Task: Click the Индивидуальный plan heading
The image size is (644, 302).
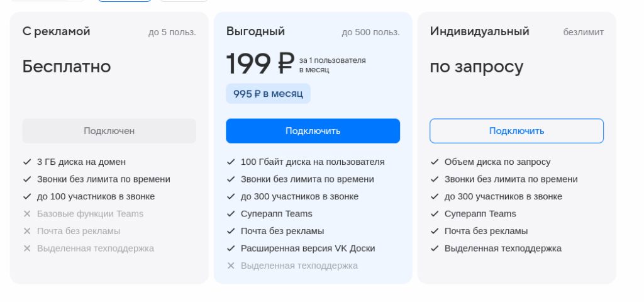Action: click(479, 31)
